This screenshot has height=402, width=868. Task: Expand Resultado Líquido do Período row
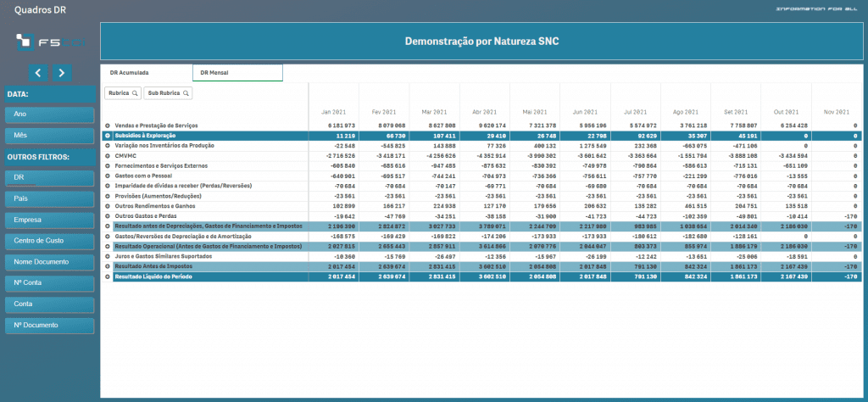108,276
